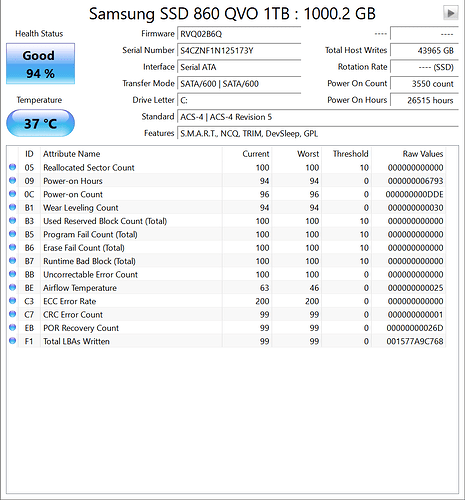The width and height of the screenshot is (465, 500).
Task: Click raw value 000000000030
Action: 415,208
